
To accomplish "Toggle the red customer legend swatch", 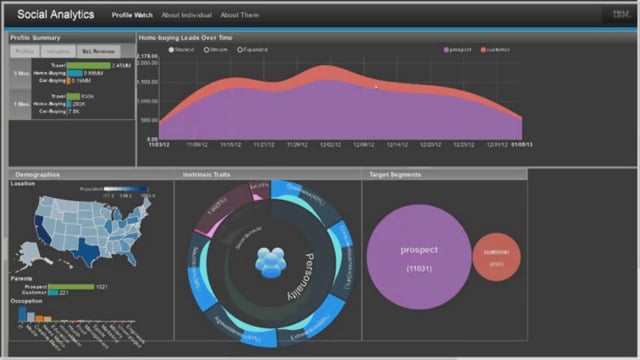I will 483,50.
